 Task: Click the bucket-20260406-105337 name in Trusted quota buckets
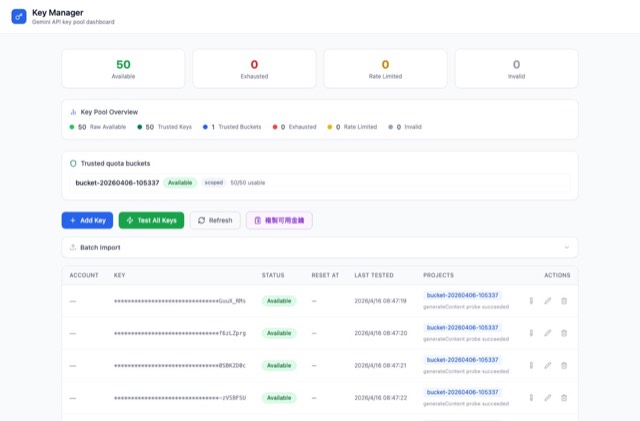(117, 183)
